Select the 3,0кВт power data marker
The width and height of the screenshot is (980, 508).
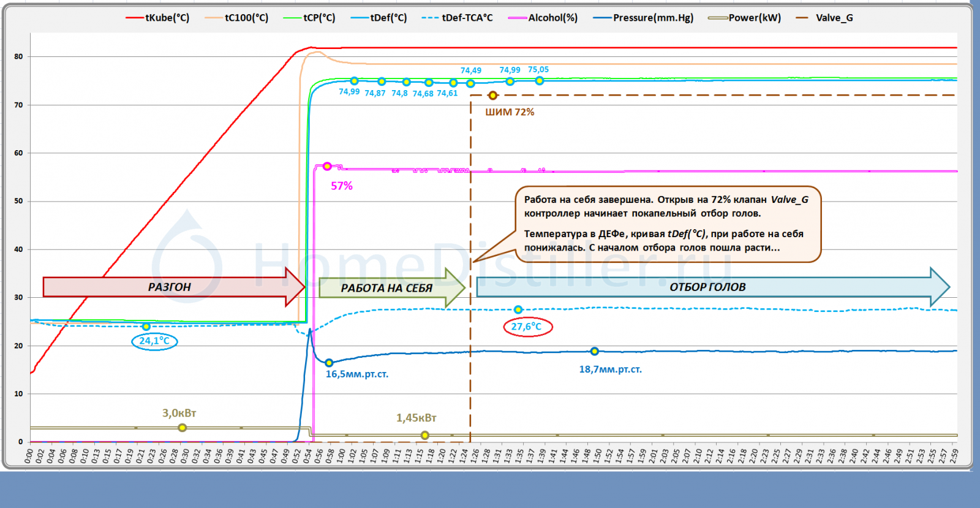point(182,428)
